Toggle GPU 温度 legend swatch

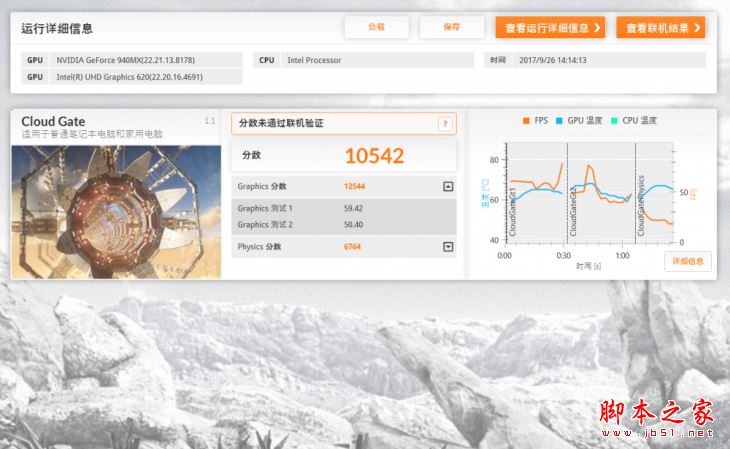[x=559, y=121]
